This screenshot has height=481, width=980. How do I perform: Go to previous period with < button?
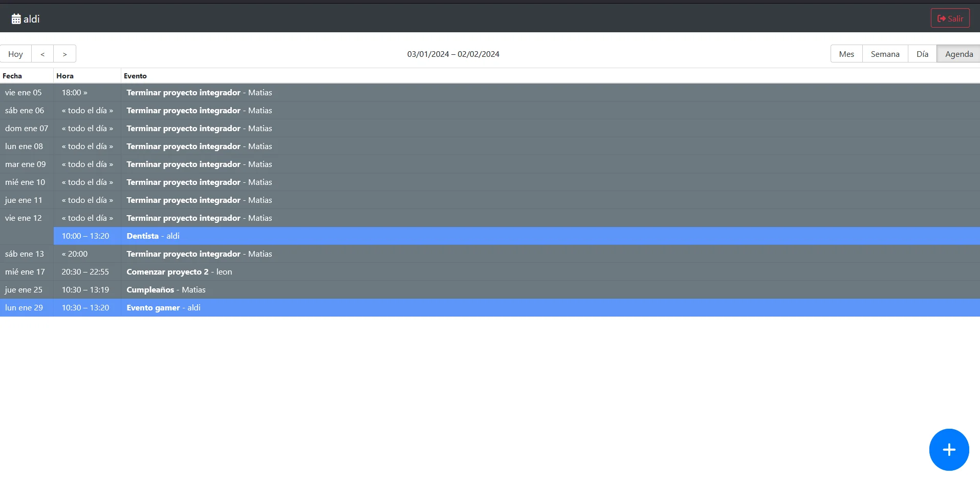tap(42, 54)
